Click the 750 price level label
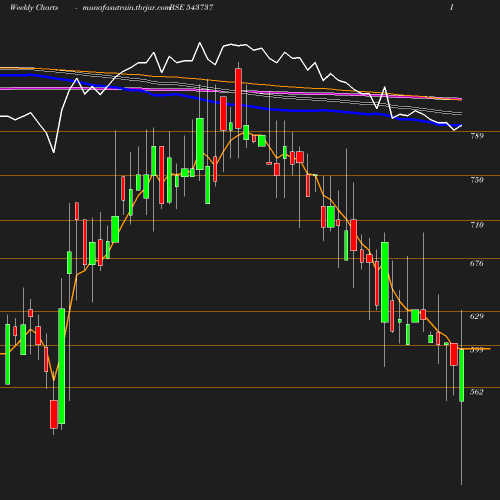 click(477, 180)
